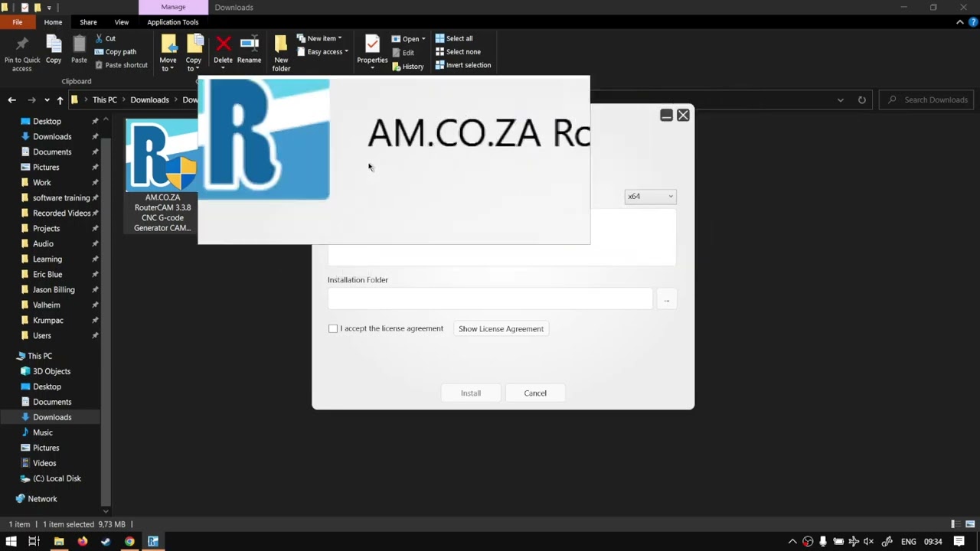Open the Windows Start menu
Screen dimensions: 980x551
click(11, 541)
